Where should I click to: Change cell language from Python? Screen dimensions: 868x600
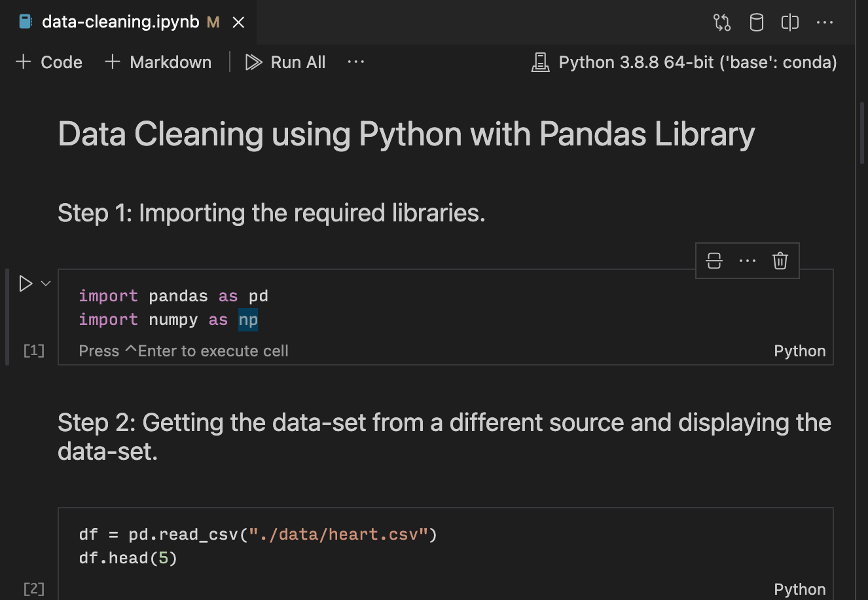[799, 350]
